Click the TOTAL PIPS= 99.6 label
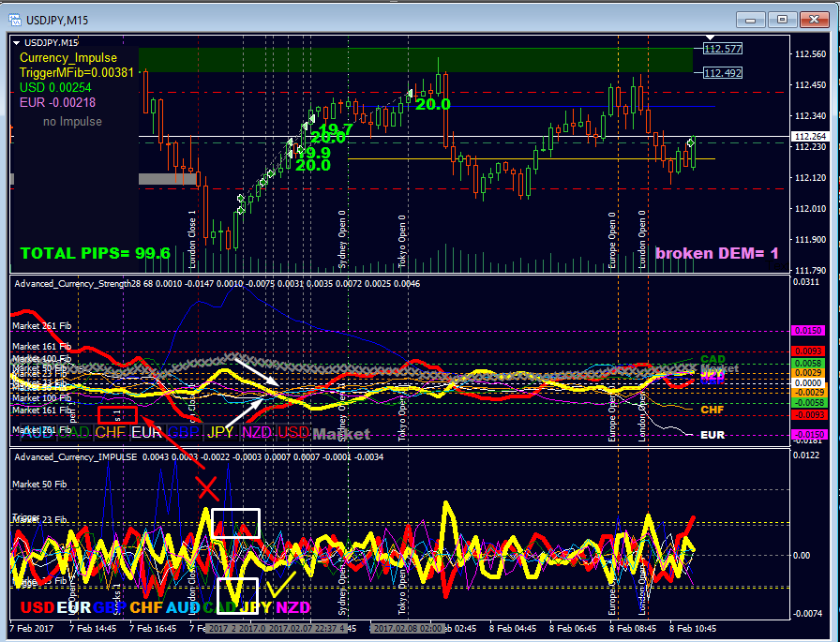 96,253
